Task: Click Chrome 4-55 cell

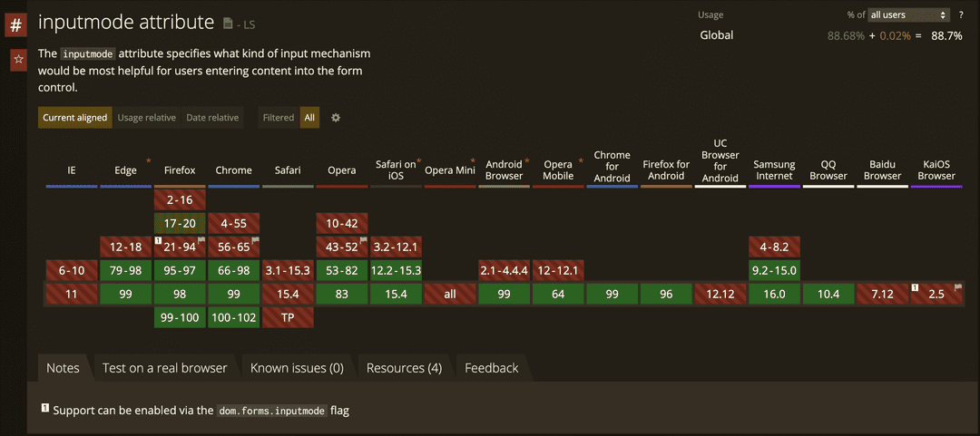Action: tap(234, 224)
